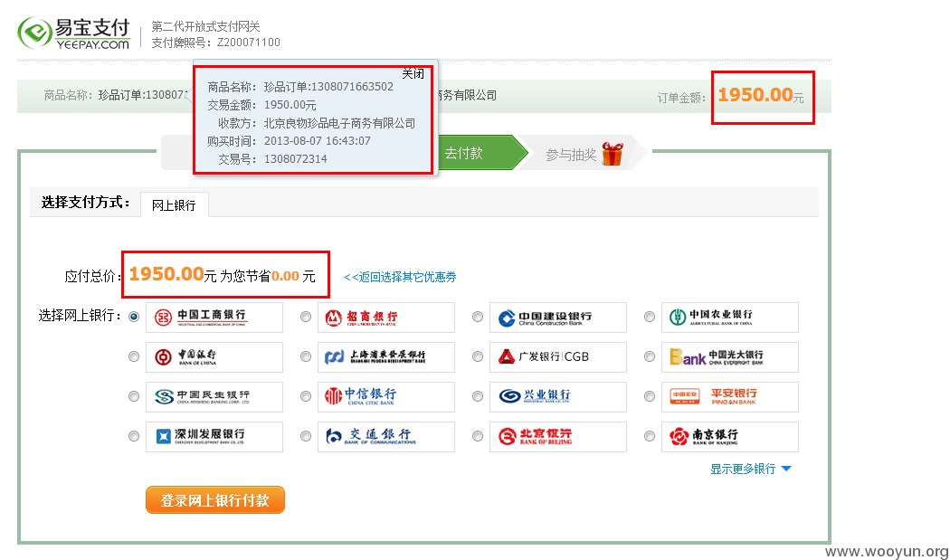This screenshot has width=950, height=560.
Task: Click the 为您节省0.00元 savings text
Action: [268, 276]
